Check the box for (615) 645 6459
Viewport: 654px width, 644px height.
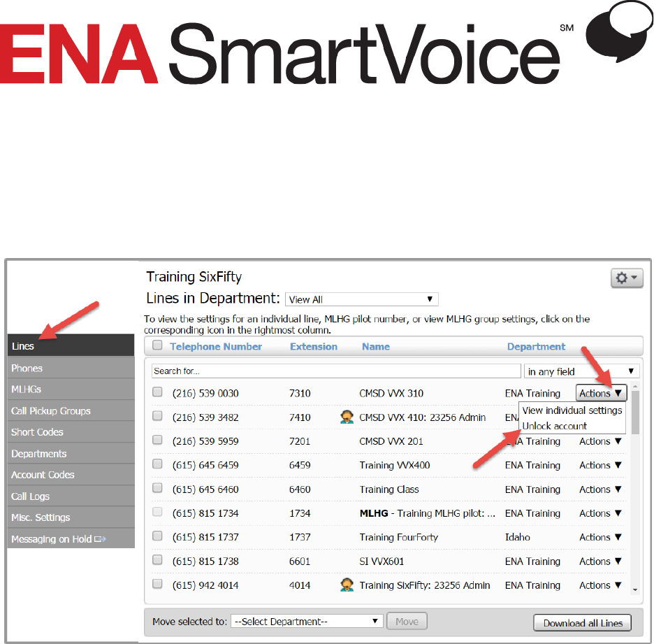pyautogui.click(x=157, y=464)
